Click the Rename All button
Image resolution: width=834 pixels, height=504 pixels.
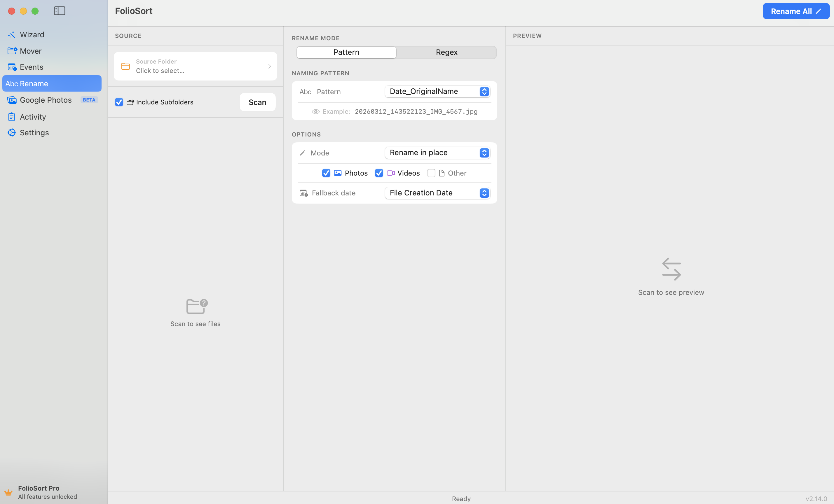coord(796,11)
